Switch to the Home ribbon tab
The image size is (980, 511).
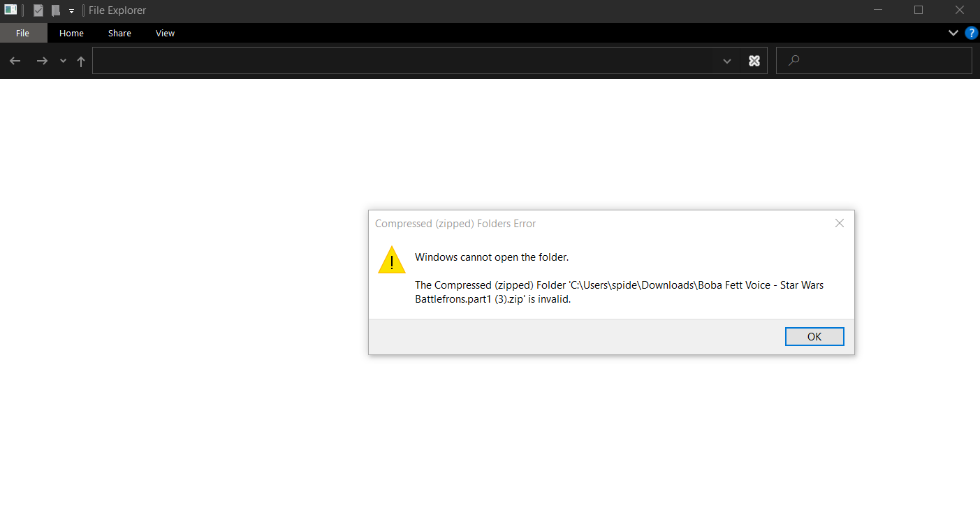71,33
